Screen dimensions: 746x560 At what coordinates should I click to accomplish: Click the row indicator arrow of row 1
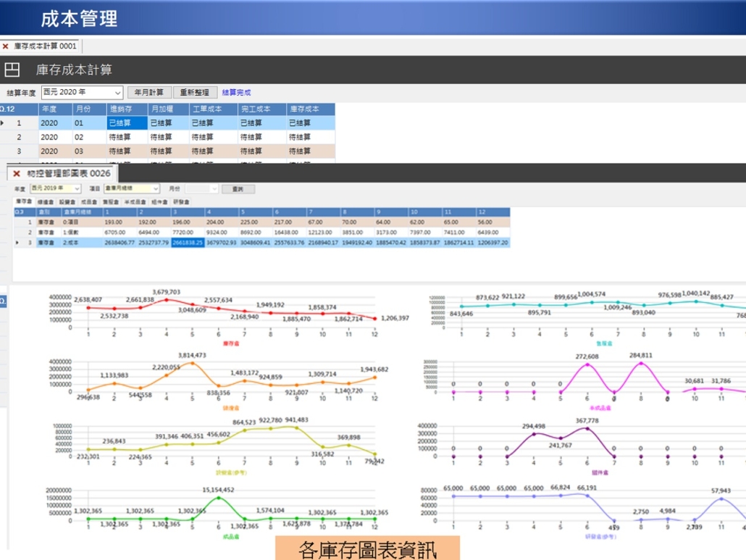3,122
